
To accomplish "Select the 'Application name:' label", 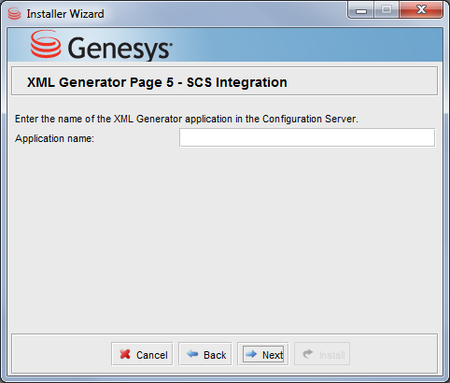I will (54, 138).
